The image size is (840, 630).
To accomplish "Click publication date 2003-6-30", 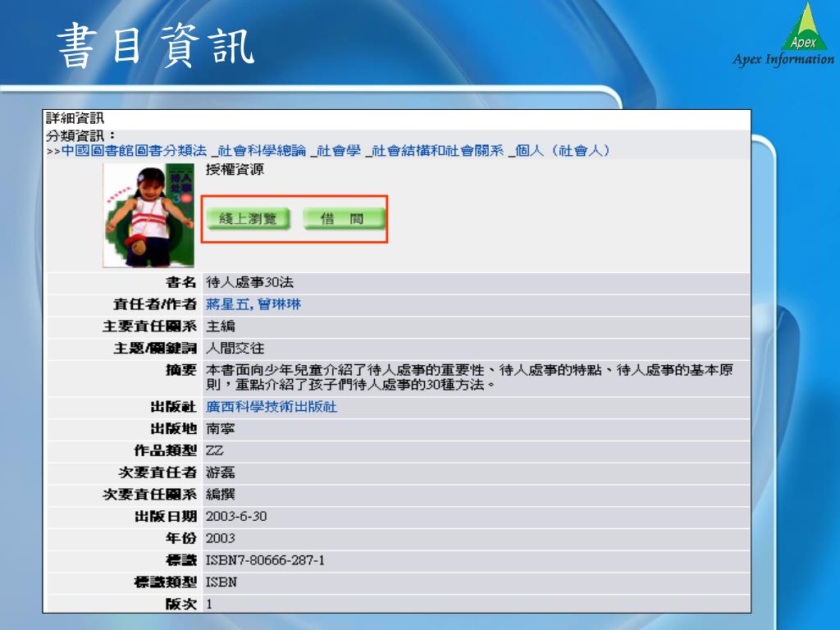I will pos(236,517).
